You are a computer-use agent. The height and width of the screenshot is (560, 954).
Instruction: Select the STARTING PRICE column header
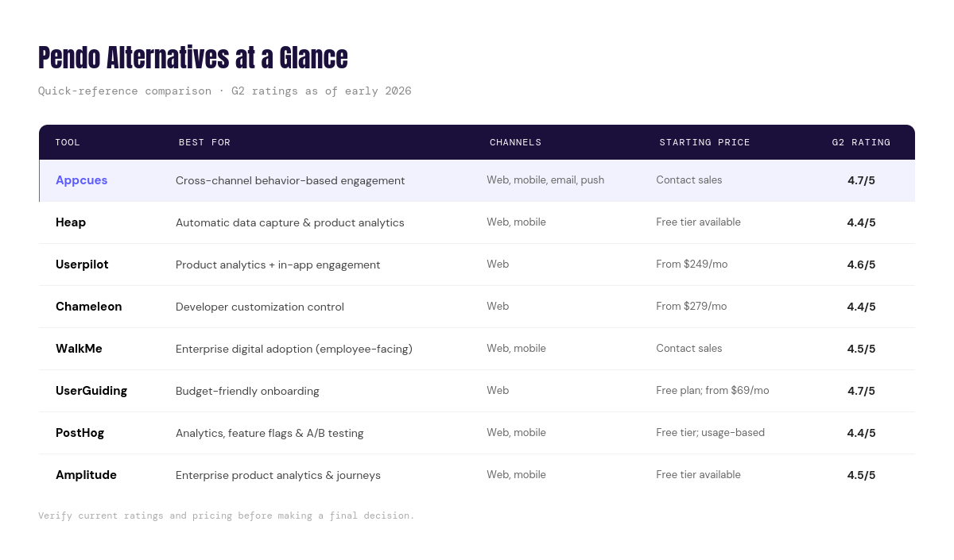pos(704,142)
